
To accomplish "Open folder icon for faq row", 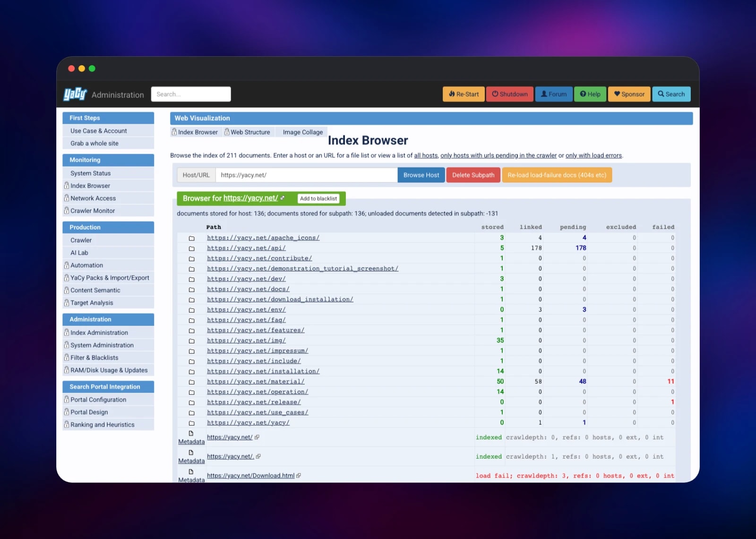I will [191, 320].
